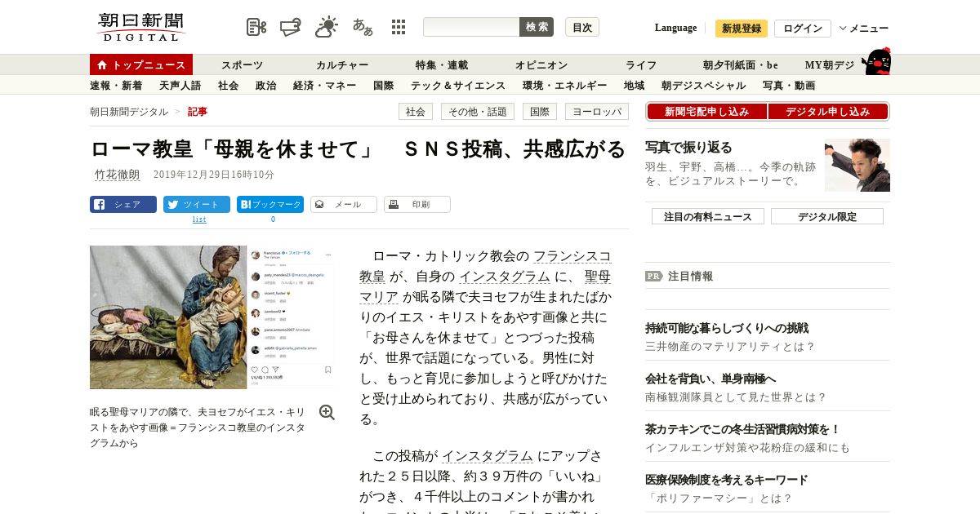
Task: Open the clipping wallet icon in header
Action: coord(291,27)
